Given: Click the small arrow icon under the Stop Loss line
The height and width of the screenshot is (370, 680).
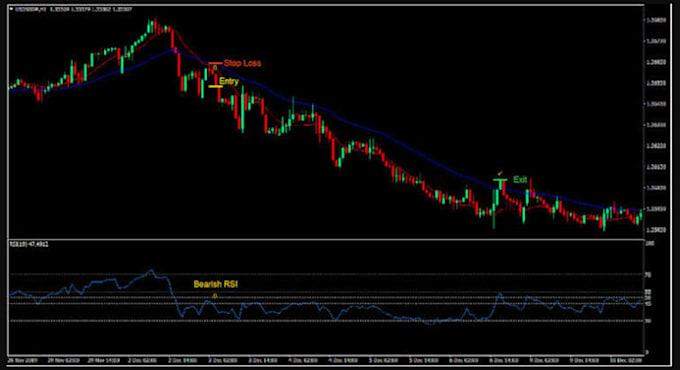Looking at the screenshot, I should point(215,68).
